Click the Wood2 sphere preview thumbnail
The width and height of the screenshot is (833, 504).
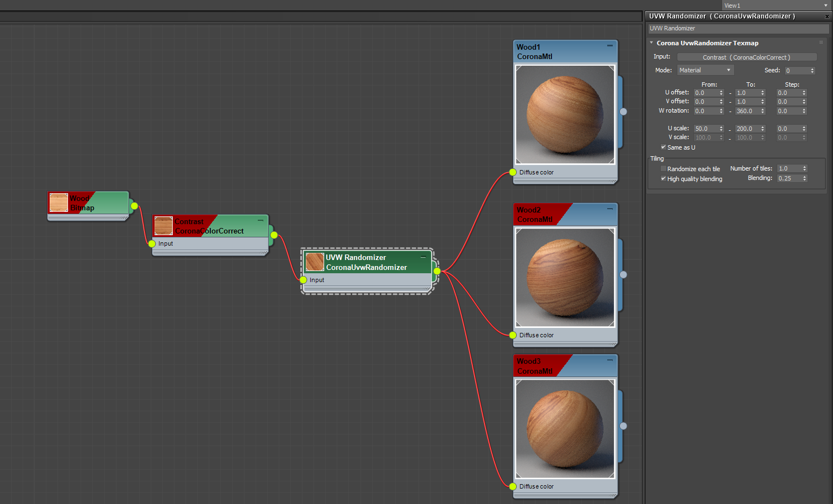[x=565, y=277]
